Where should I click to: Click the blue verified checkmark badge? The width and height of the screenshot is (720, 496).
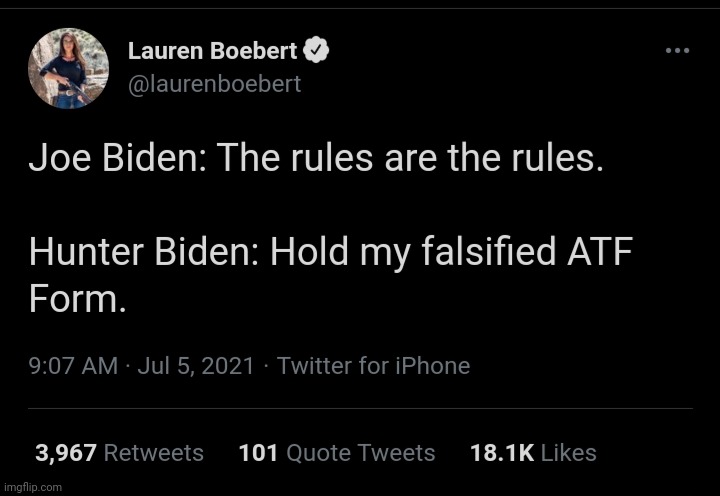pyautogui.click(x=317, y=51)
